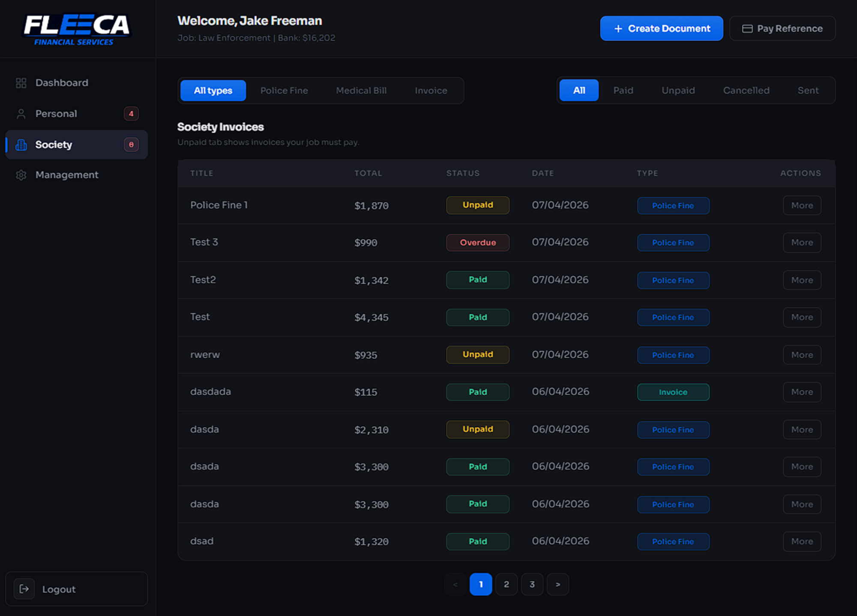The width and height of the screenshot is (857, 616).
Task: Click the Personal notification badge showing 4
Action: [131, 114]
